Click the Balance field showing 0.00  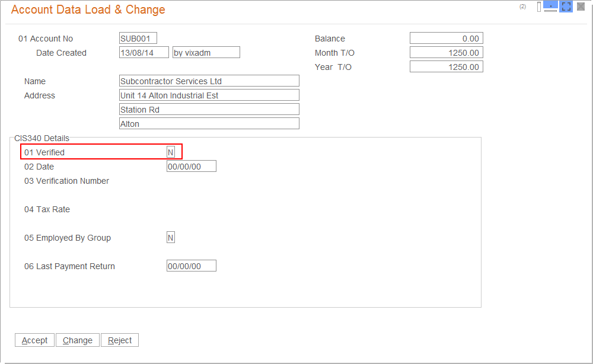(446, 39)
